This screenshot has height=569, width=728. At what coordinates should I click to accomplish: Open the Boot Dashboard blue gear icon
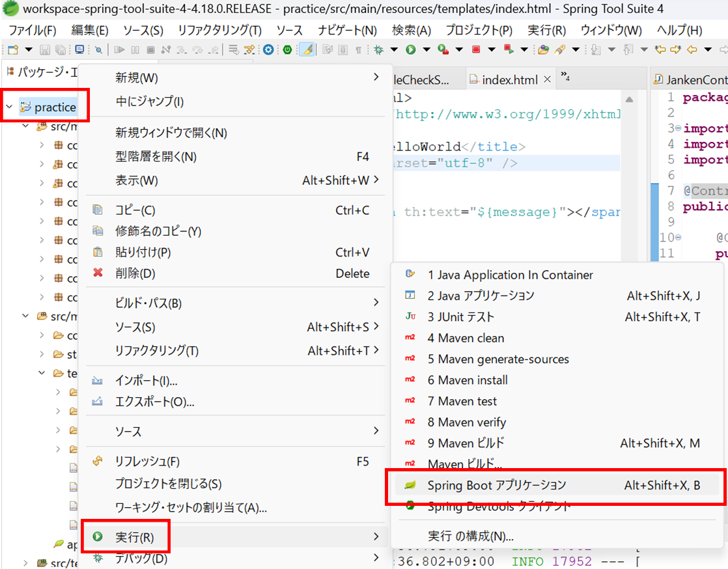(x=267, y=49)
